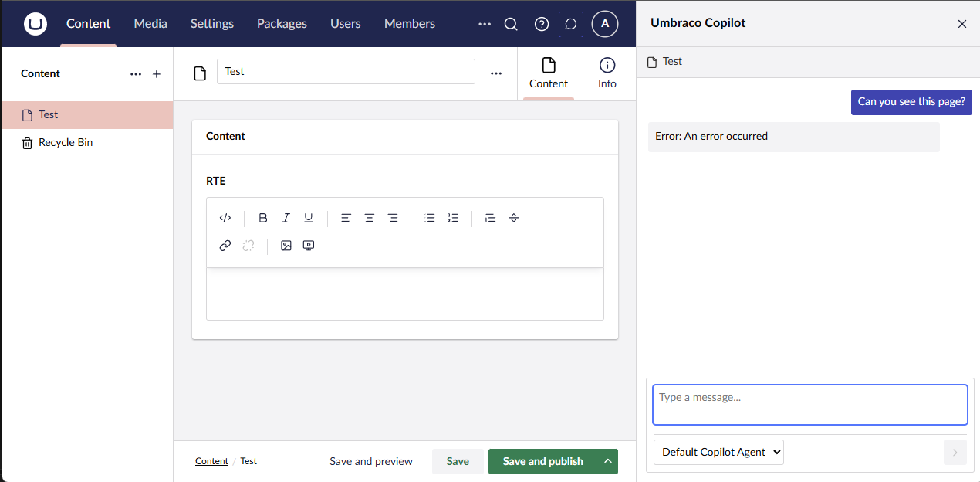Toggle underline formatting in the RTE toolbar
The width and height of the screenshot is (980, 482).
pos(309,218)
